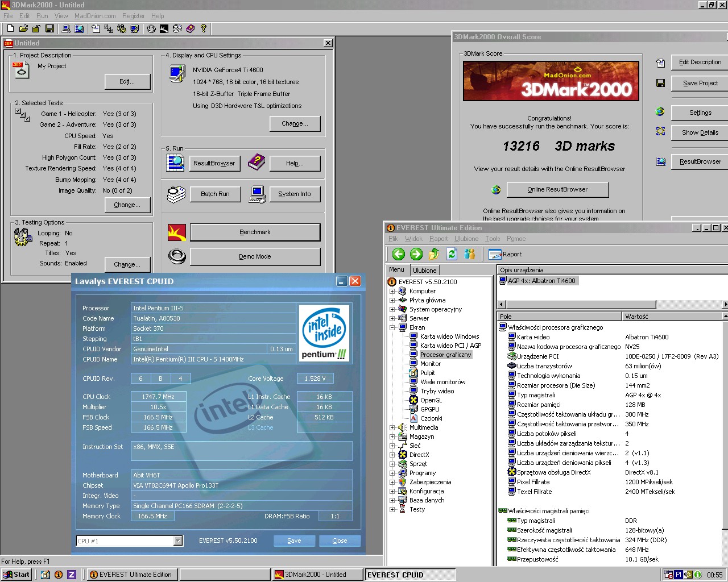728x582 pixels.
Task: Switch to the Ulubione tab in EVEREST sidebar
Action: [x=425, y=271]
